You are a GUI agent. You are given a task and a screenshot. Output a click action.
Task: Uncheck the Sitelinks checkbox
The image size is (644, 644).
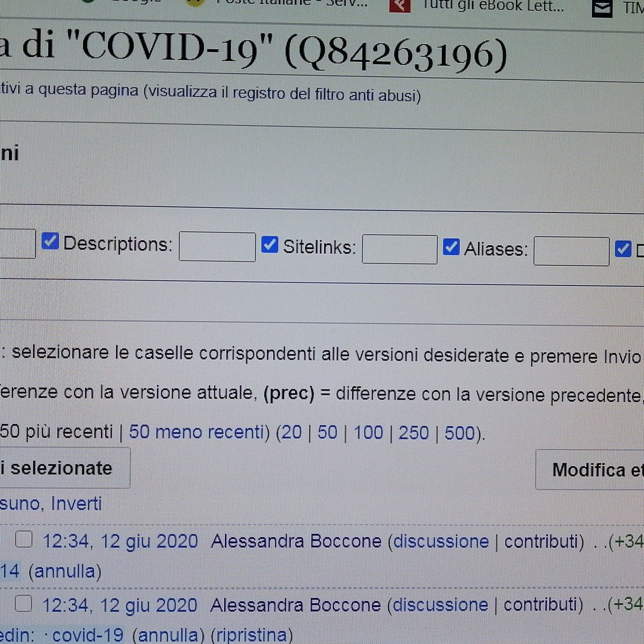[x=269, y=245]
